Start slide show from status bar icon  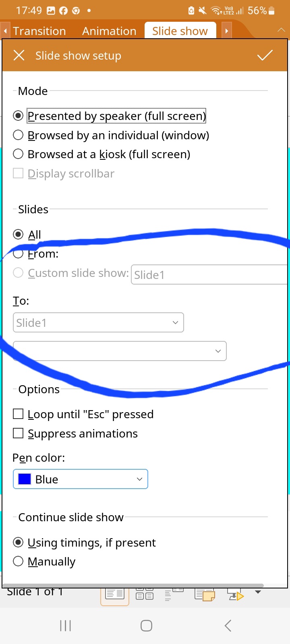(x=236, y=594)
